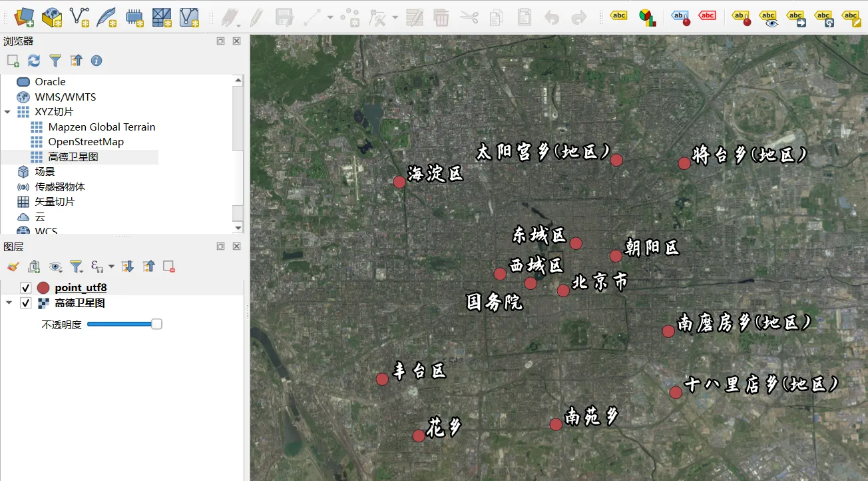Click the Browser scrollbar down arrow

click(x=238, y=228)
